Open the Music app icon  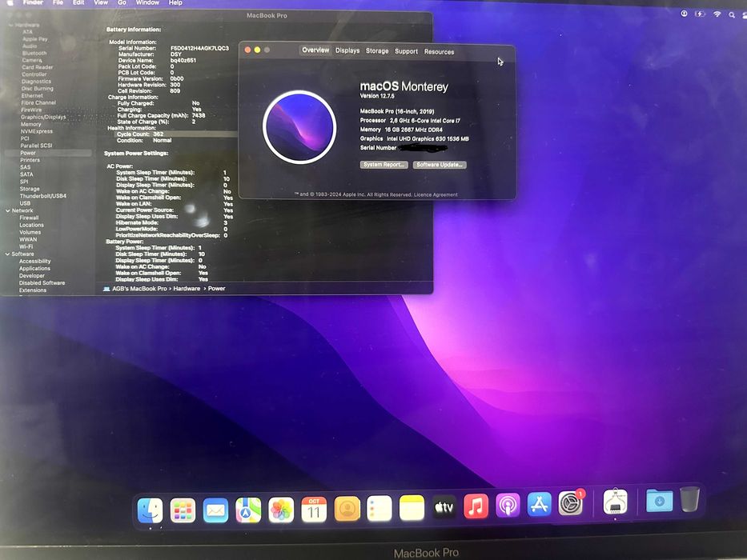coord(476,506)
